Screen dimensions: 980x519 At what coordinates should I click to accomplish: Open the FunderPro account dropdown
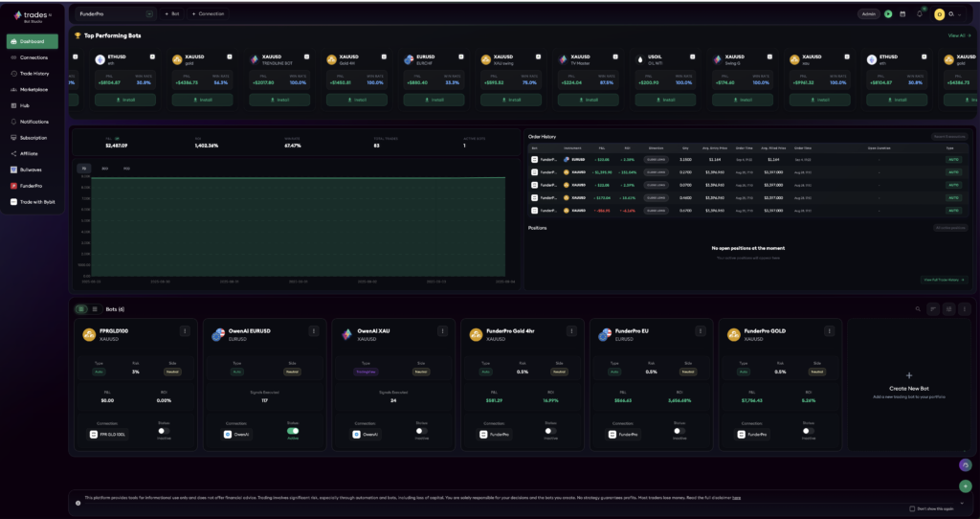(115, 13)
